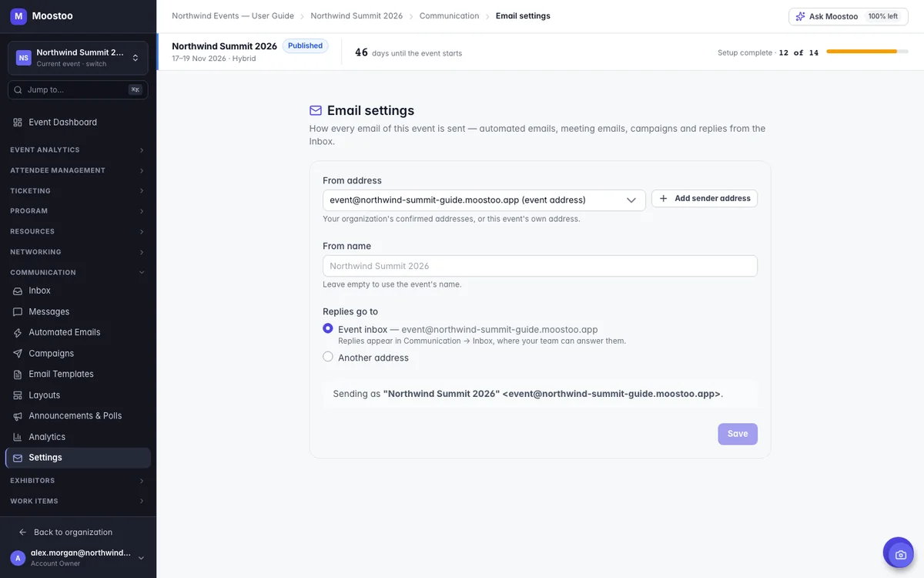Click the Campaigns paper plane icon
Image resolution: width=924 pixels, height=578 pixels.
[x=18, y=354]
